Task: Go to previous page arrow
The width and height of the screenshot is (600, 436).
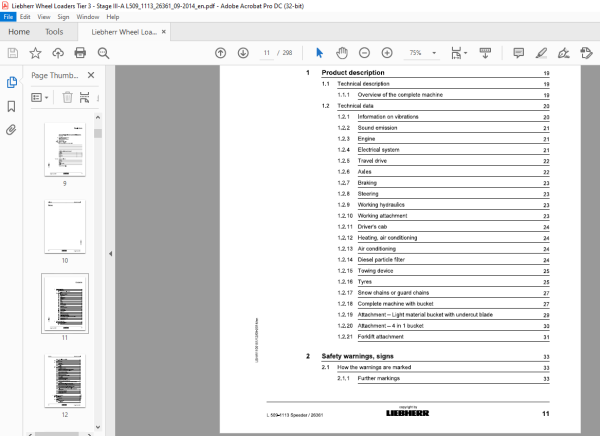Action: (x=220, y=53)
